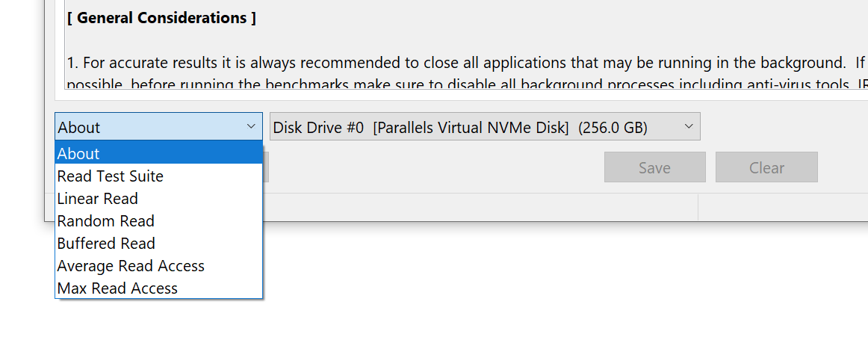
Task: Click the accurate results recommendation paragraph
Action: tap(466, 63)
